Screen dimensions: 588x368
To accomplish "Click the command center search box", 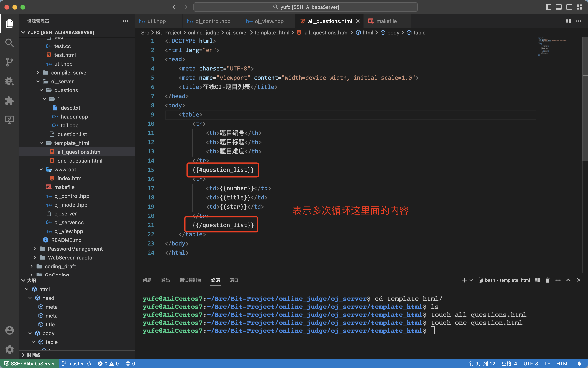I will click(306, 7).
